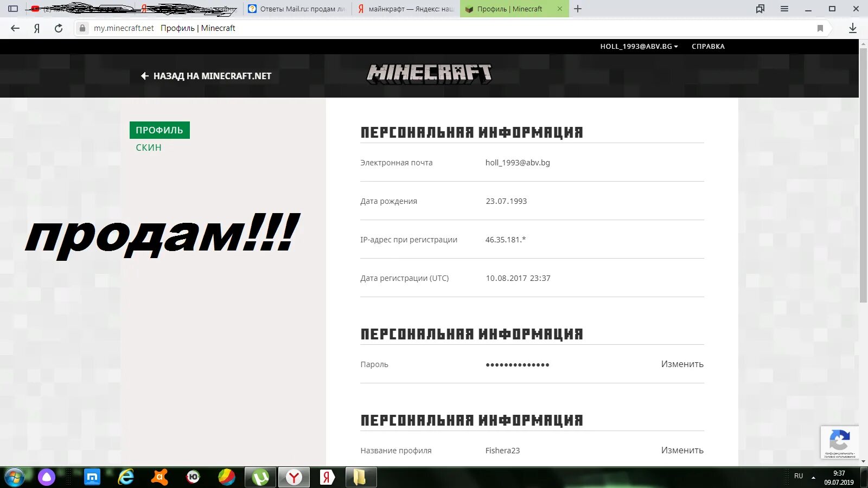Open the Ю taskbar icon
The height and width of the screenshot is (488, 868).
[x=193, y=477]
